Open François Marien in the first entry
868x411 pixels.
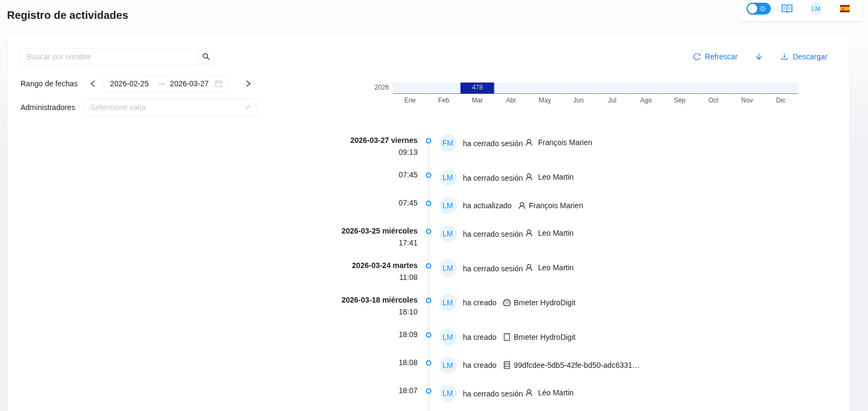tap(565, 142)
